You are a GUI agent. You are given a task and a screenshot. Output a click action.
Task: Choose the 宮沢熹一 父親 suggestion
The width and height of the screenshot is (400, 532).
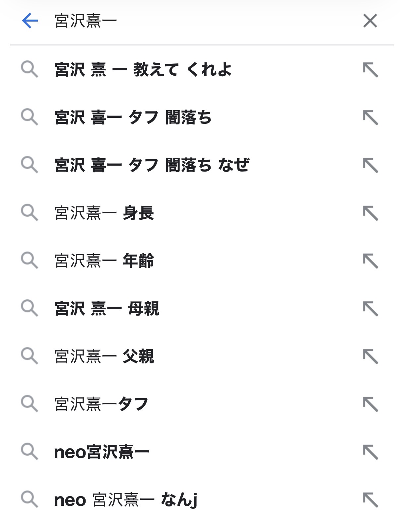[x=104, y=356]
